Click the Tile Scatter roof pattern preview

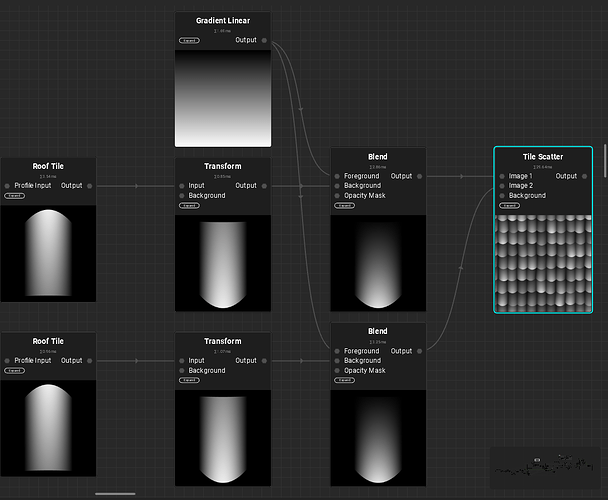coord(543,262)
